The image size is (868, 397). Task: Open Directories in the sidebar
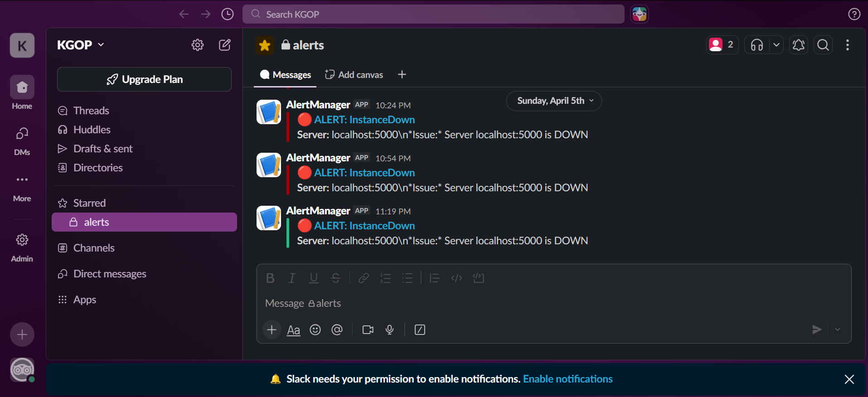click(x=144, y=168)
